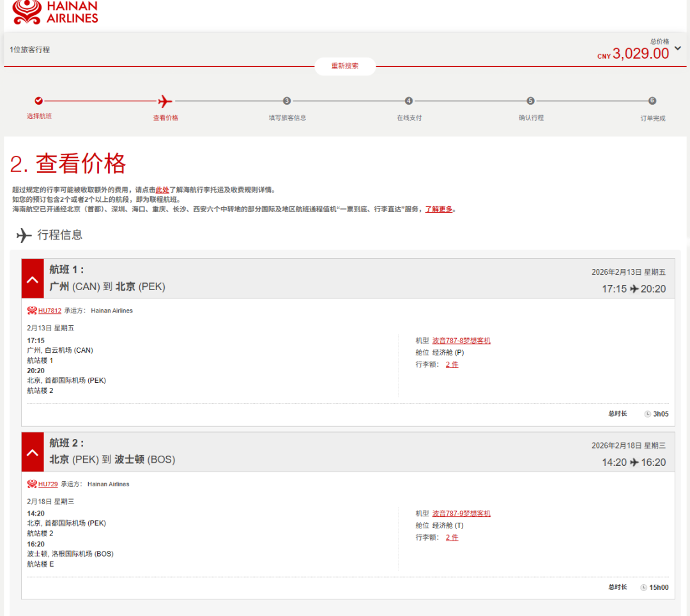Open flight number HU7812 link
This screenshot has width=690, height=616.
pos(50,311)
